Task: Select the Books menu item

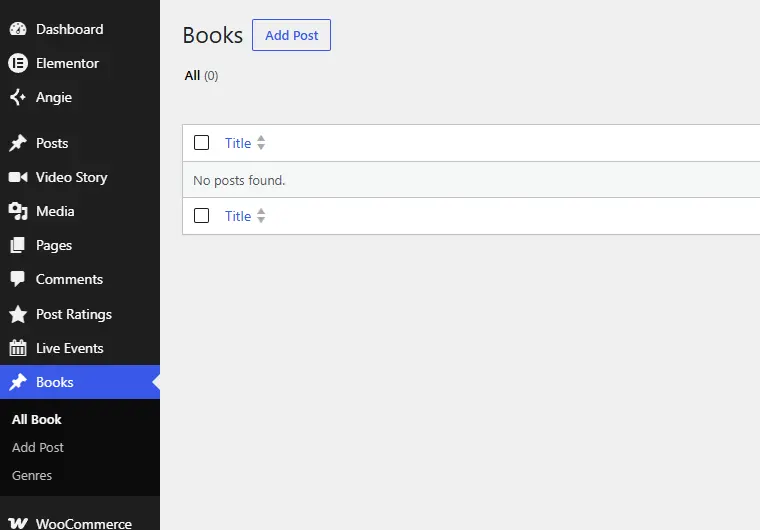Action: pos(80,382)
